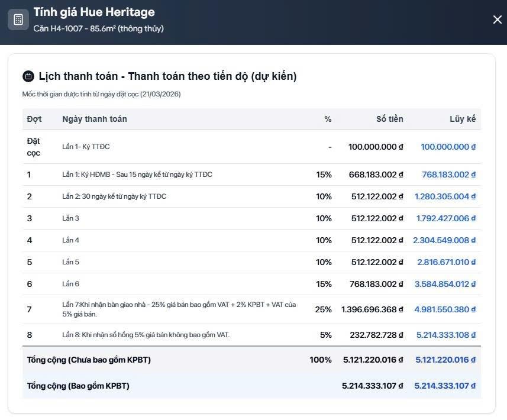This screenshot has height=420, width=507.
Task: Close the Tính giá Hue Heritage dialog
Action: 497,20
